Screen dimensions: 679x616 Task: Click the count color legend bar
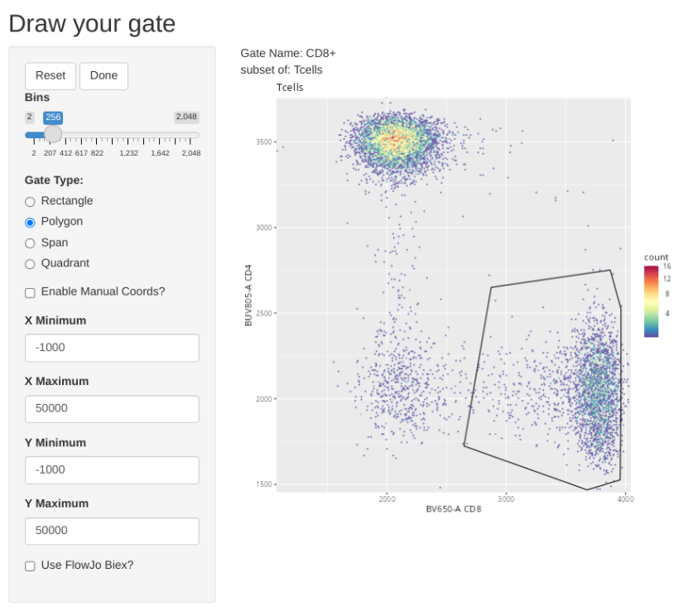pos(652,301)
